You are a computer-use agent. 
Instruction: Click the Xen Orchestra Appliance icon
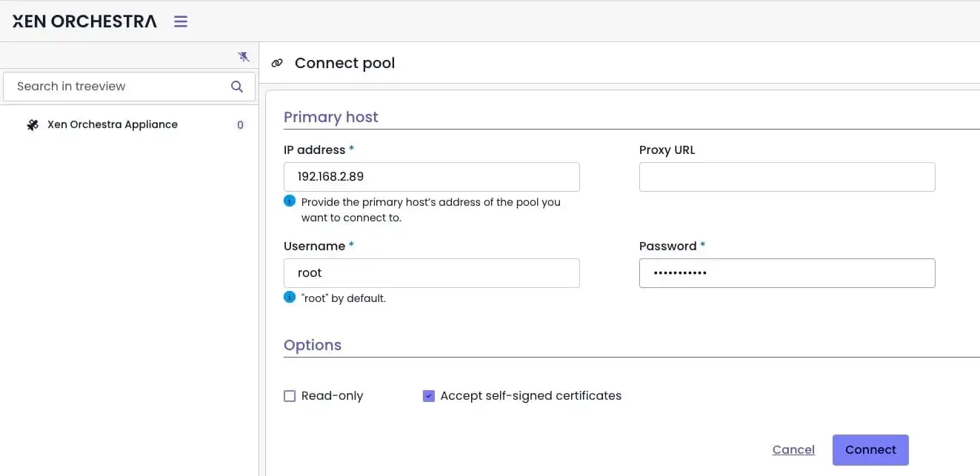tap(33, 125)
